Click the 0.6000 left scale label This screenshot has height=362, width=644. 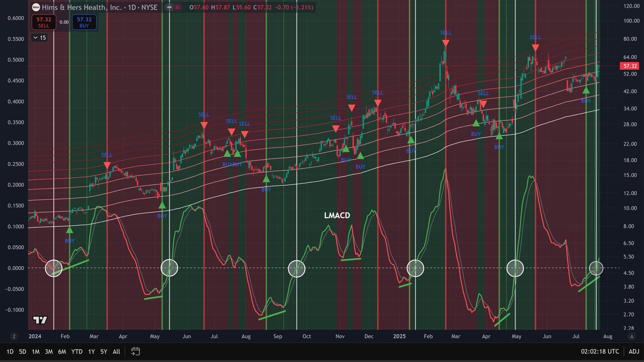(16, 18)
